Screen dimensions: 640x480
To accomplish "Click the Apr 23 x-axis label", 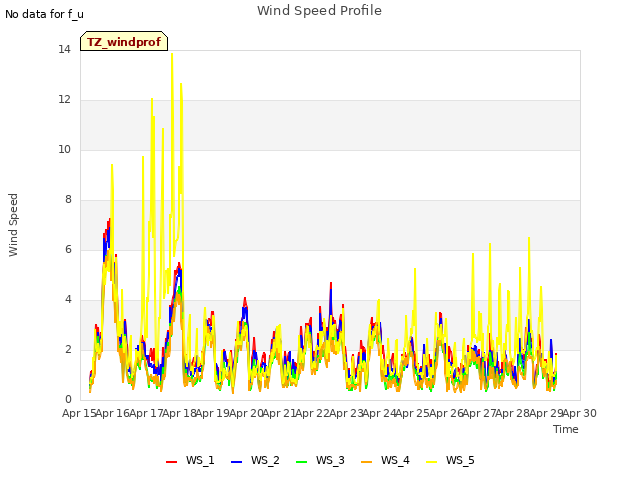I will point(346,413).
